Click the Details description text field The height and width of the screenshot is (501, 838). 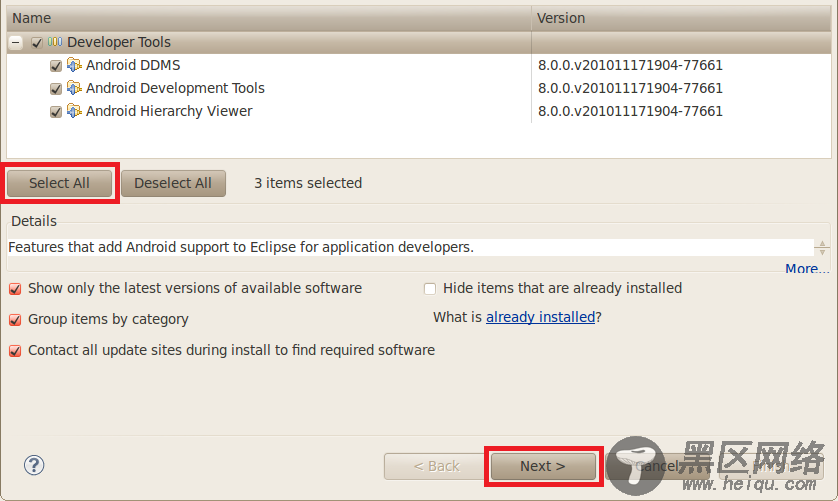click(x=410, y=247)
